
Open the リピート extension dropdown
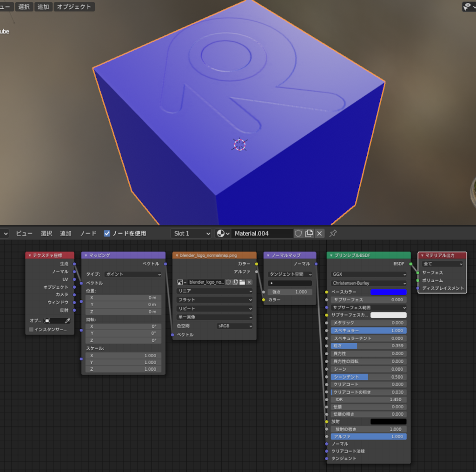(x=215, y=309)
